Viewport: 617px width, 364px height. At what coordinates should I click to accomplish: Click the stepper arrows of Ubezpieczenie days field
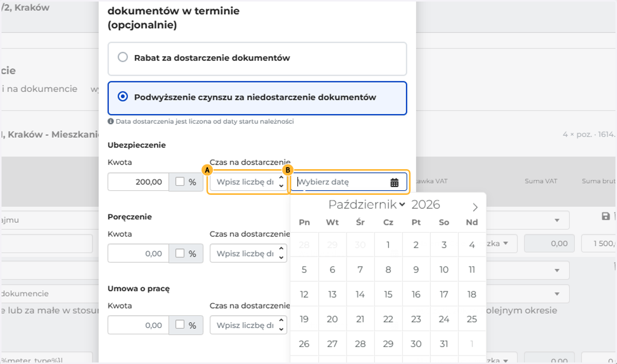point(281,182)
